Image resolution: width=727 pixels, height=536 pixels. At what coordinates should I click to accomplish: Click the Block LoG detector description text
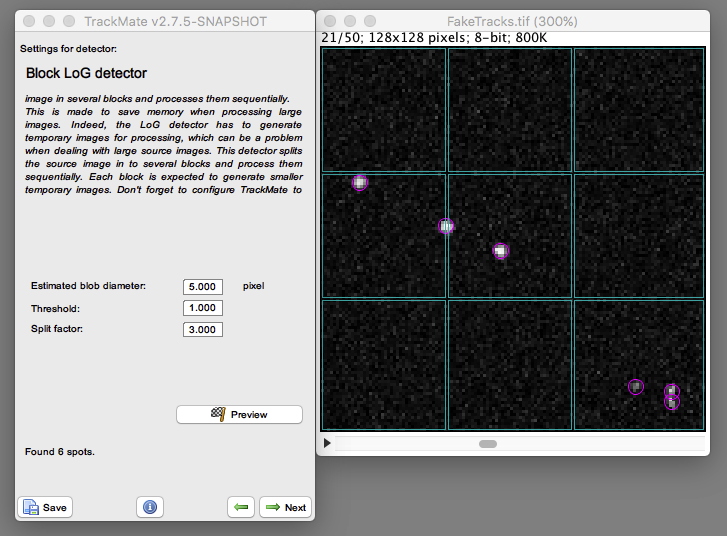[164, 144]
